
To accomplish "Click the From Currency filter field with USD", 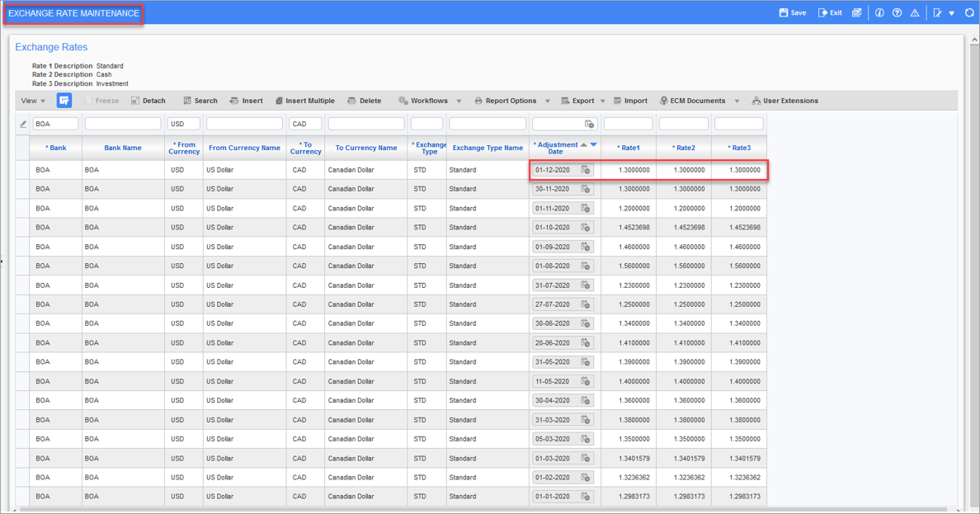I will click(184, 124).
